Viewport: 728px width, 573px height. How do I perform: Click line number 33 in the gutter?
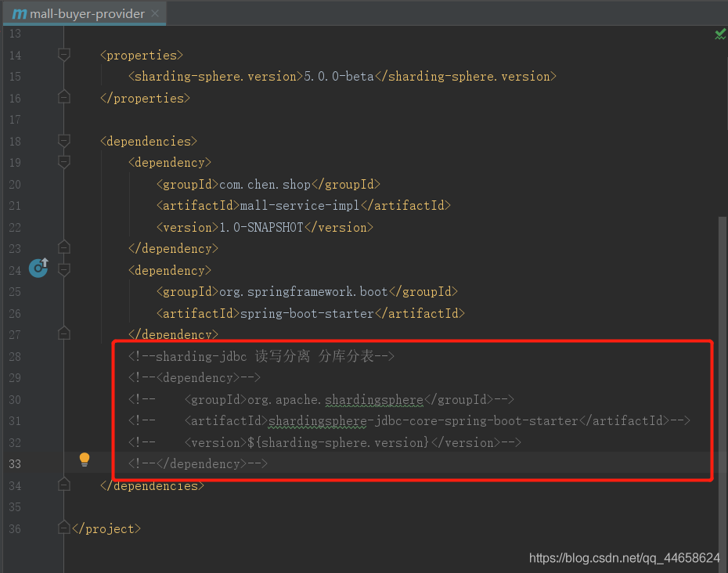click(x=15, y=464)
